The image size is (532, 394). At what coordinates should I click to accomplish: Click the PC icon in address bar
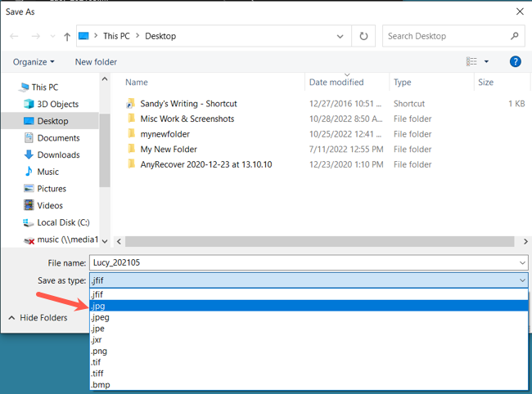(83, 36)
